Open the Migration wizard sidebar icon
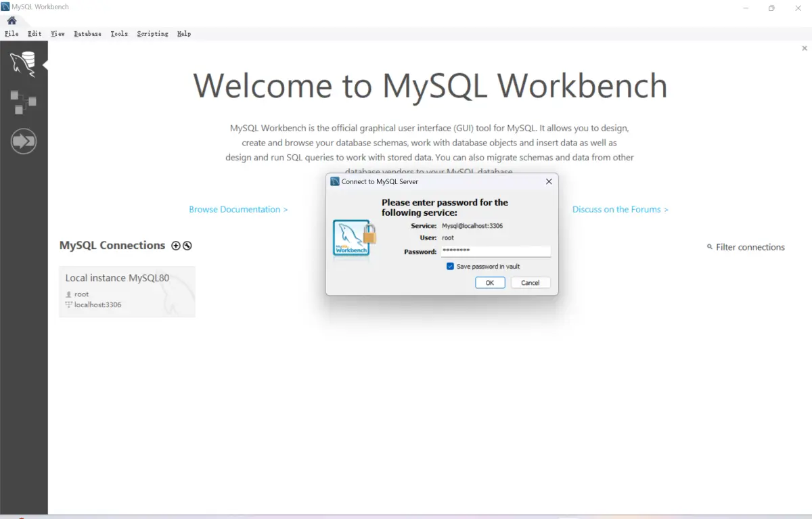812x519 pixels. [x=24, y=141]
